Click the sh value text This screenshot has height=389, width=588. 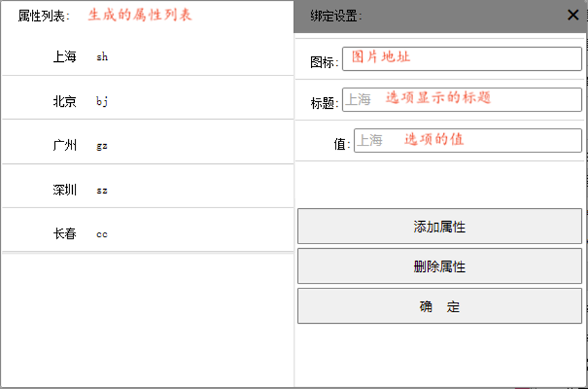(102, 57)
